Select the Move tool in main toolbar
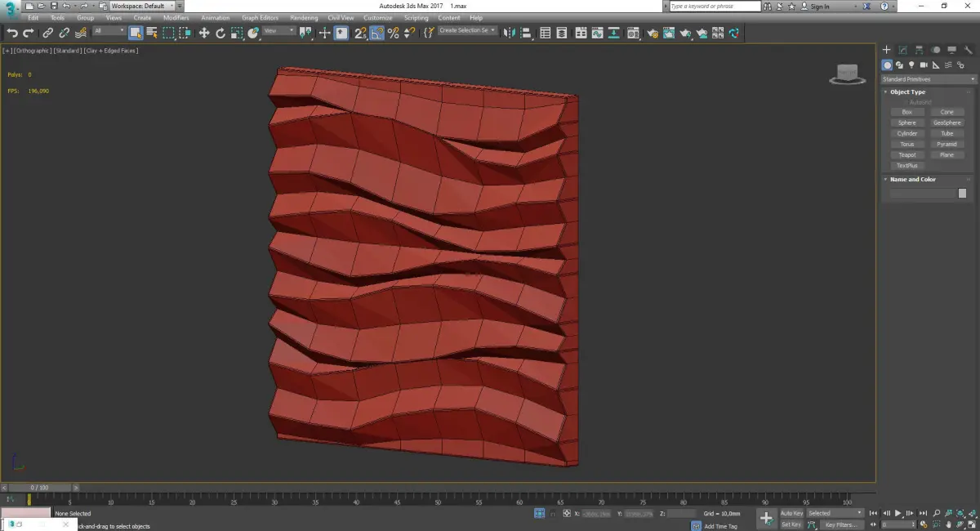 [204, 33]
